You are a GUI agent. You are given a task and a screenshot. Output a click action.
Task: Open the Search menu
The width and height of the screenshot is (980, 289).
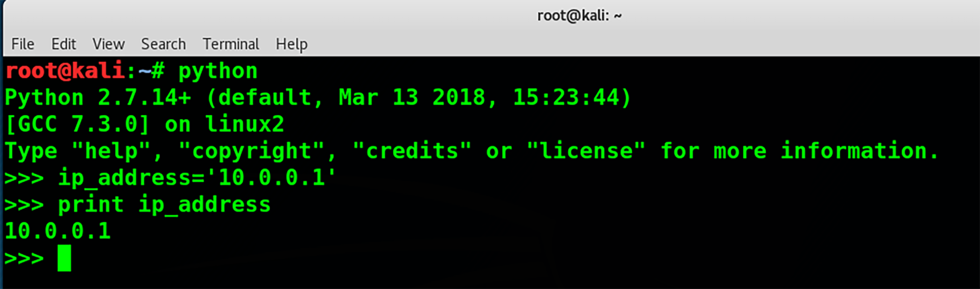click(x=164, y=44)
